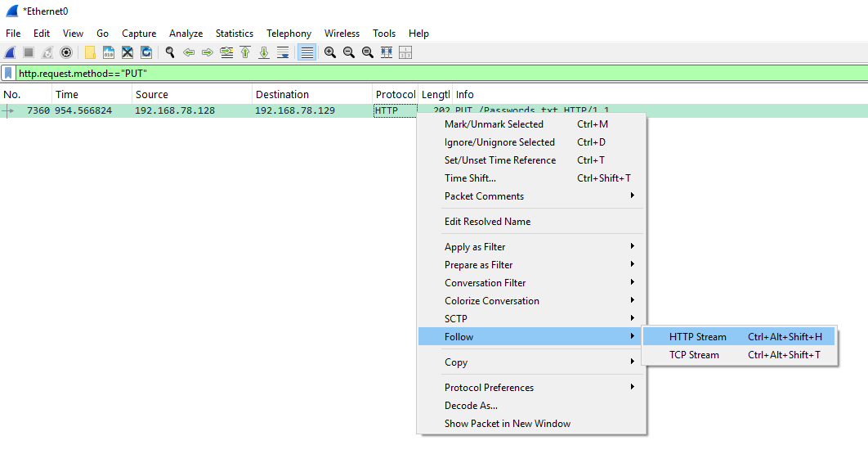Click the display filter input field

point(409,74)
